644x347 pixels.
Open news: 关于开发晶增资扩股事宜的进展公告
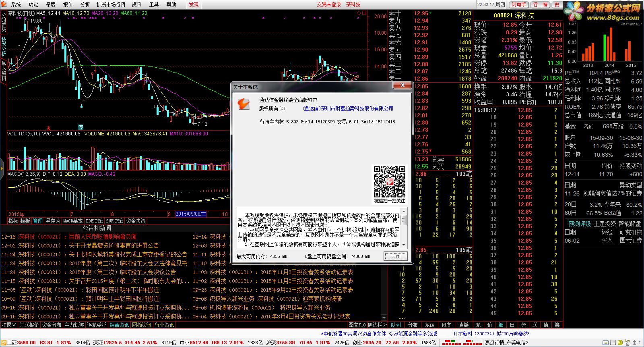pyautogui.click(x=114, y=245)
